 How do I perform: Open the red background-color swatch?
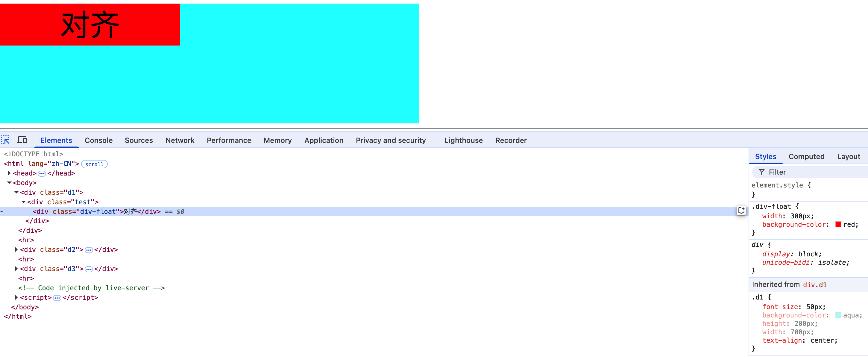pos(838,225)
